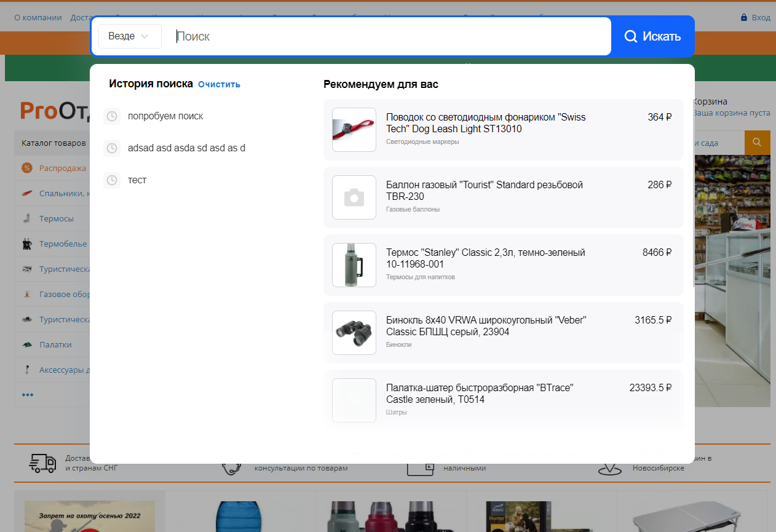Screen dimensions: 776x532
Task: Click the Палатки tent icon in catalog
Action: point(27,345)
